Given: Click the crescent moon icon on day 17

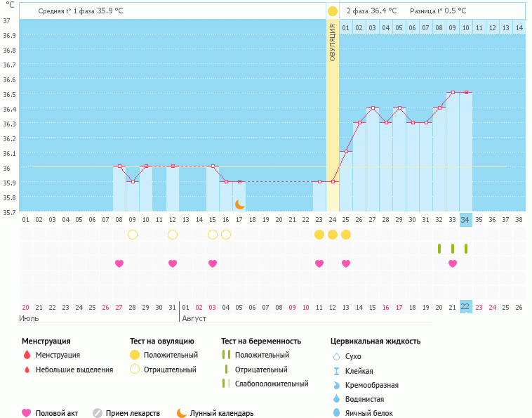Looking at the screenshot, I should [x=239, y=204].
